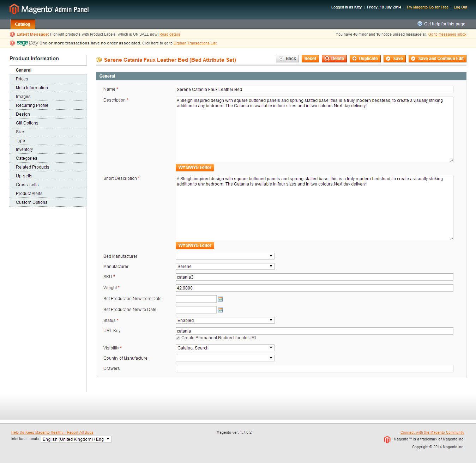
Task: Go to the Inventory tab
Action: [x=24, y=150]
